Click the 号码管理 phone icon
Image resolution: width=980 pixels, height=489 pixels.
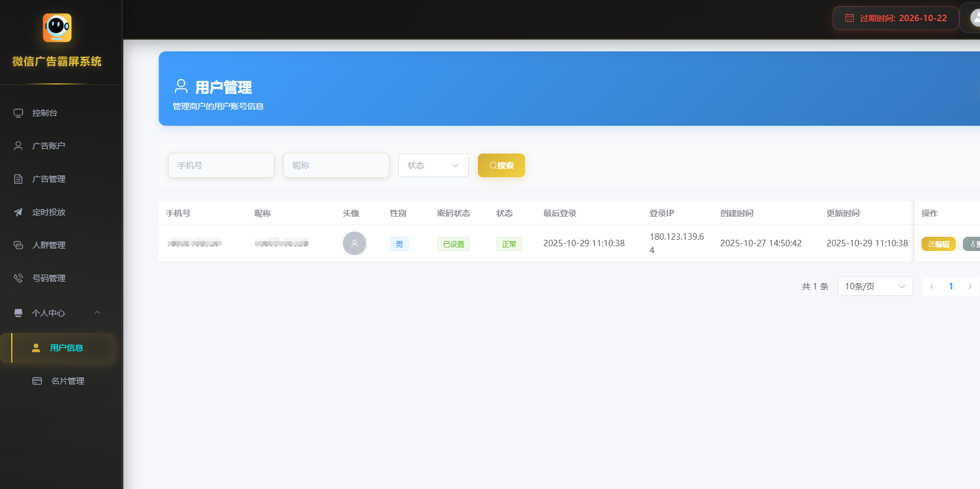coord(18,278)
